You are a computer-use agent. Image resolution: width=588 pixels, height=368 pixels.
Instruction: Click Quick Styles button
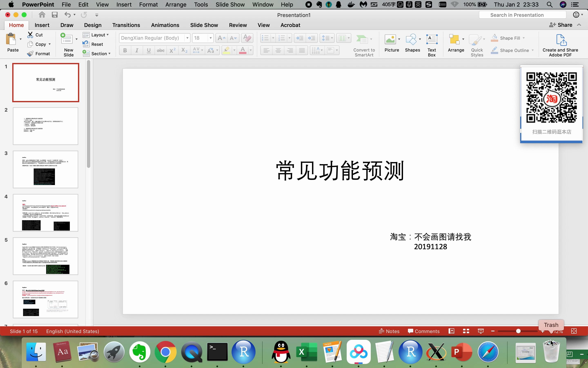point(477,45)
